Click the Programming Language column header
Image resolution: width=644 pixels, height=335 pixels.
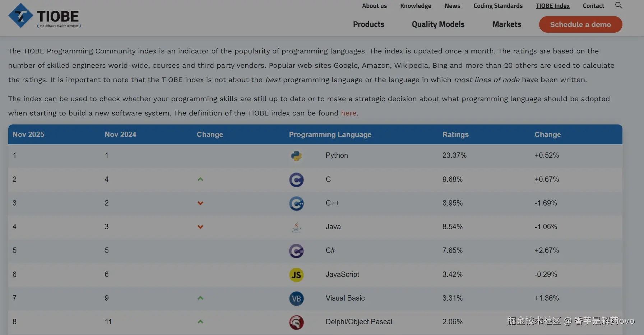tap(330, 135)
